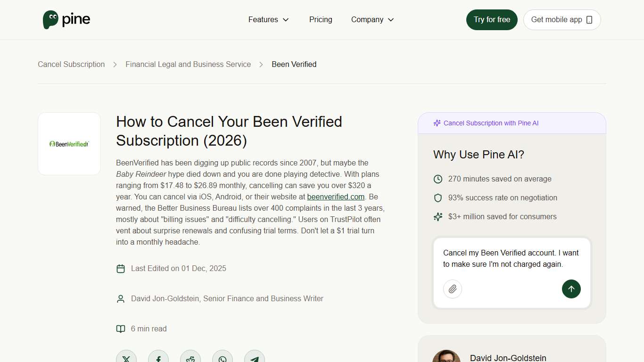Open the beenverified.com link
This screenshot has height=362, width=644.
[x=335, y=197]
